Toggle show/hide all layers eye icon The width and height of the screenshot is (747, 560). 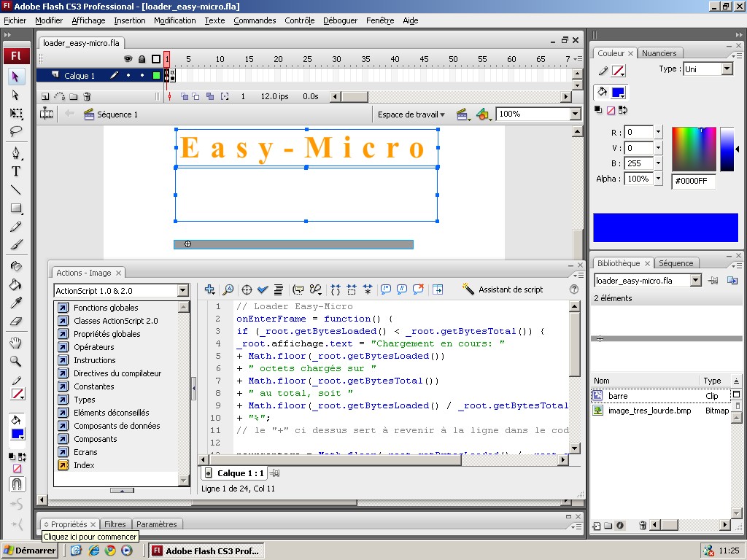tap(128, 59)
